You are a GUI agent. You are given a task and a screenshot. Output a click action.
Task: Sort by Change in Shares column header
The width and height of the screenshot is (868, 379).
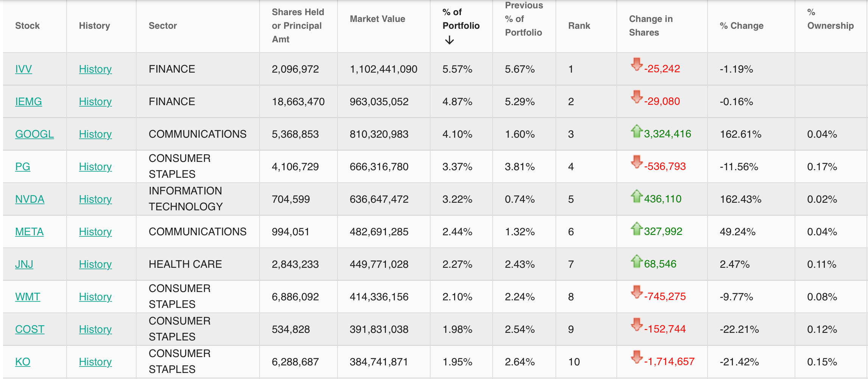click(650, 26)
